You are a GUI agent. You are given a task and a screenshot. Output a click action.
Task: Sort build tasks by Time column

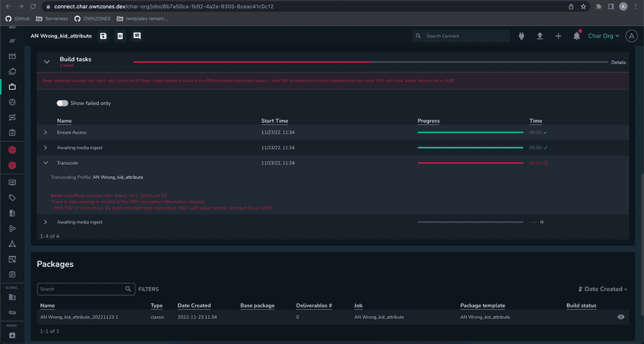click(x=536, y=121)
